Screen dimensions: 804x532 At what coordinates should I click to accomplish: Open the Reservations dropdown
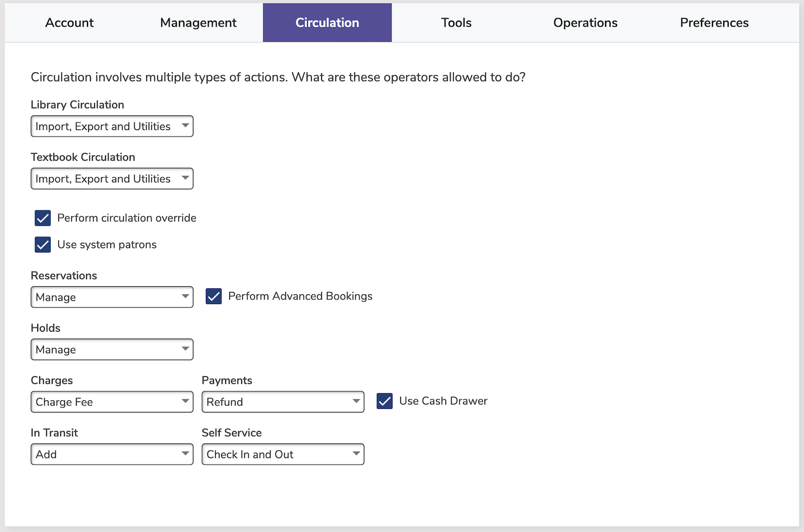112,297
